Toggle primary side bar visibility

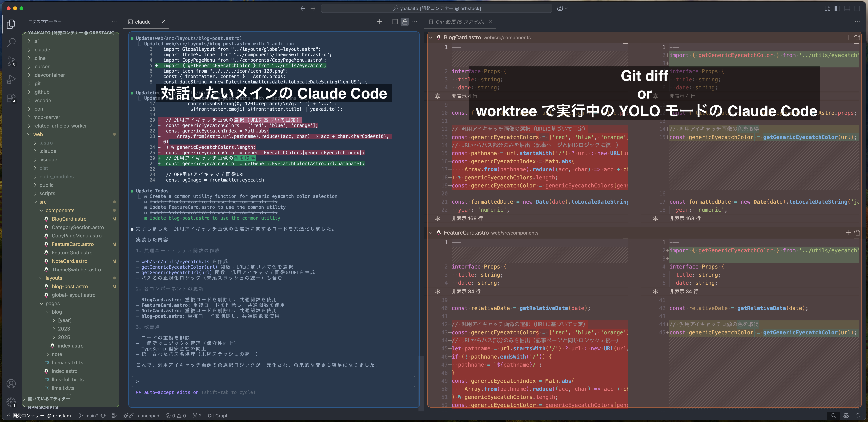click(x=837, y=8)
